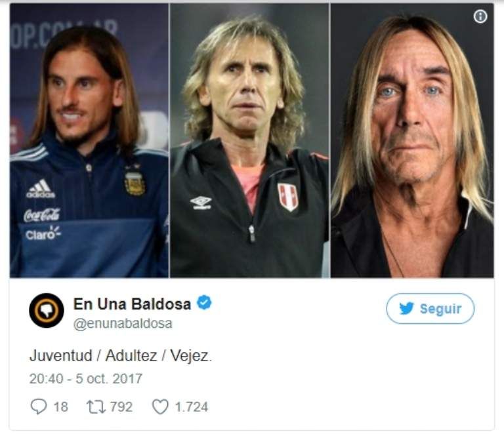Click the reply speech bubble icon
This screenshot has height=434, width=504.
39,406
